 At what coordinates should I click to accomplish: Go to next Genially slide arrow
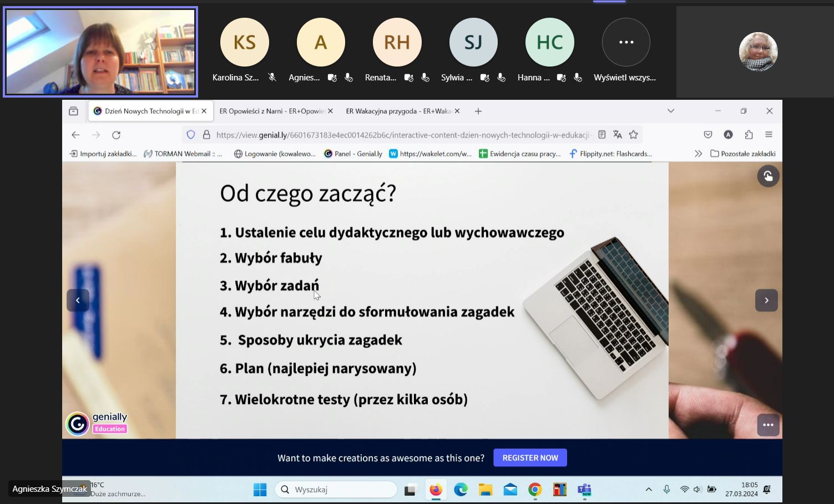766,301
